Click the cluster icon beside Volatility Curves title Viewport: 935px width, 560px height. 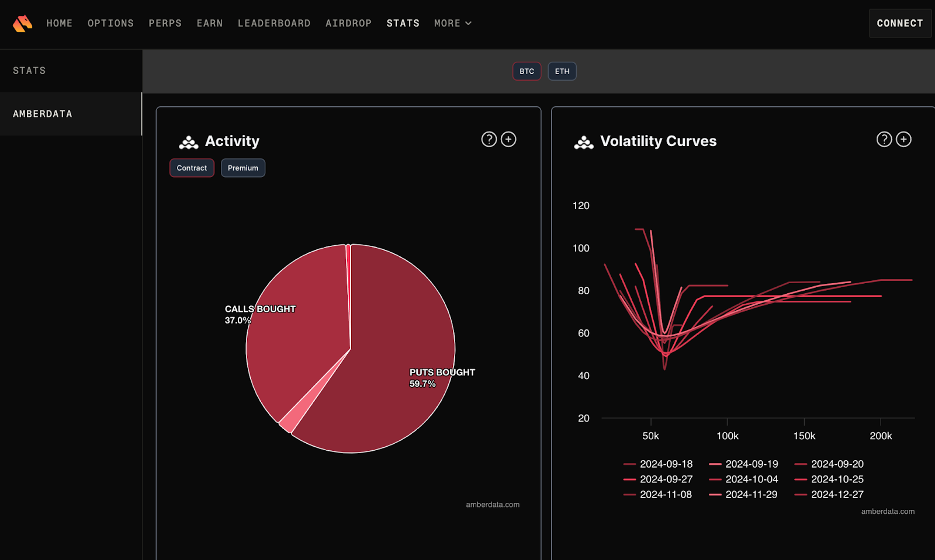click(x=584, y=141)
